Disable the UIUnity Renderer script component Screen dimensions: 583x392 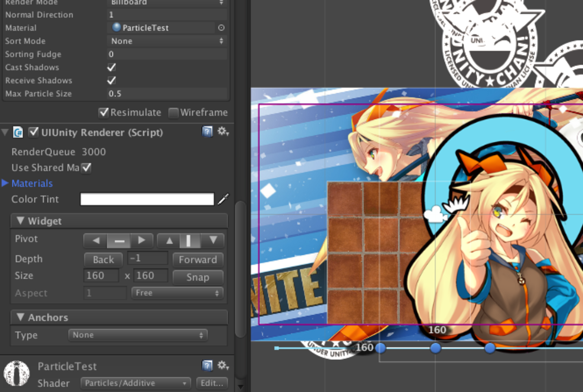(33, 132)
